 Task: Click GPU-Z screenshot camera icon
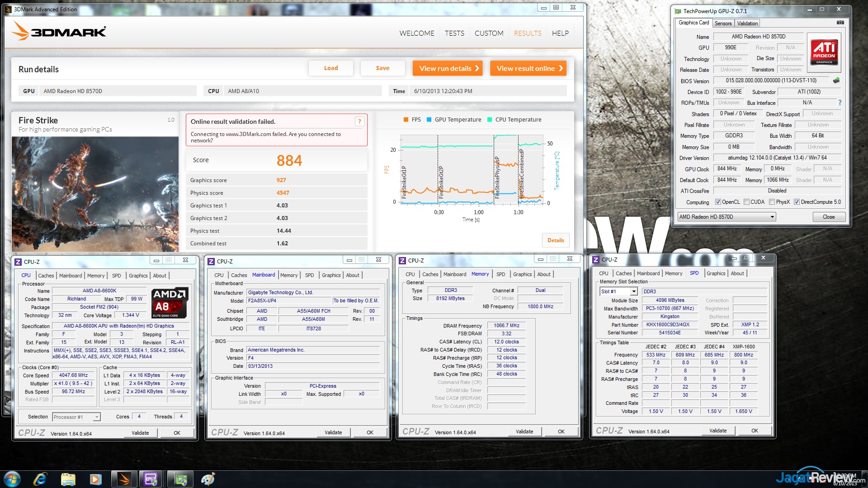840,23
